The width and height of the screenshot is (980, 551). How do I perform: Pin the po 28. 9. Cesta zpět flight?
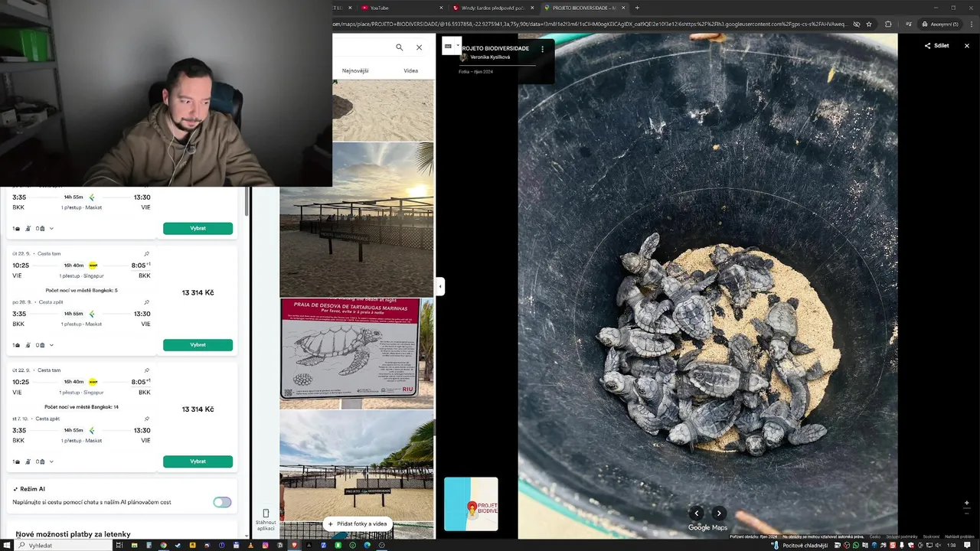tap(146, 302)
